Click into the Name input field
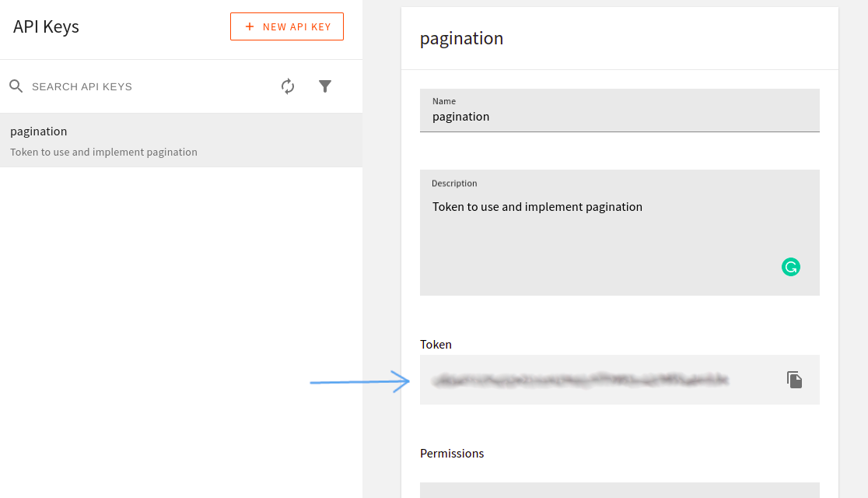Screen dimensions: 868x498 619,117
